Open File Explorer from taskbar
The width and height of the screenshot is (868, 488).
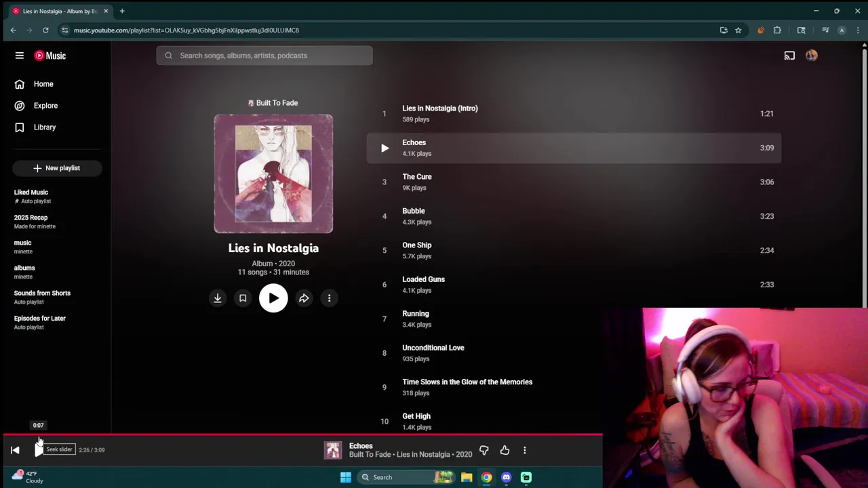point(467,477)
